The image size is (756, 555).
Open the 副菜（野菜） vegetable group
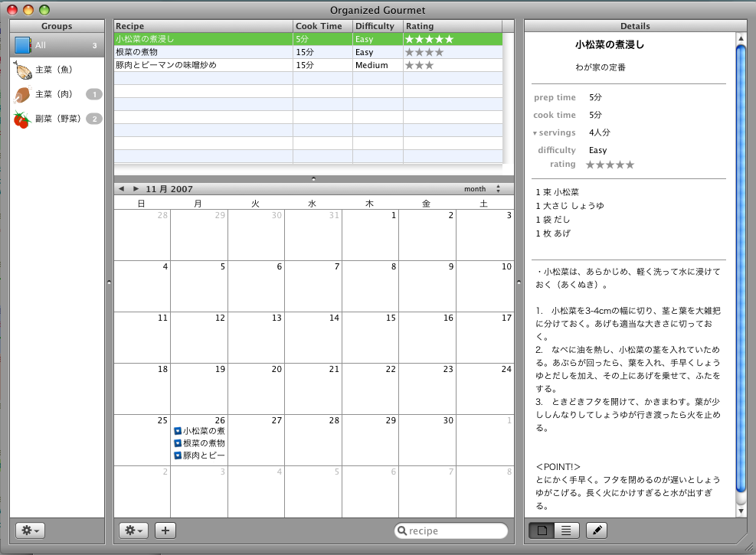click(57, 119)
